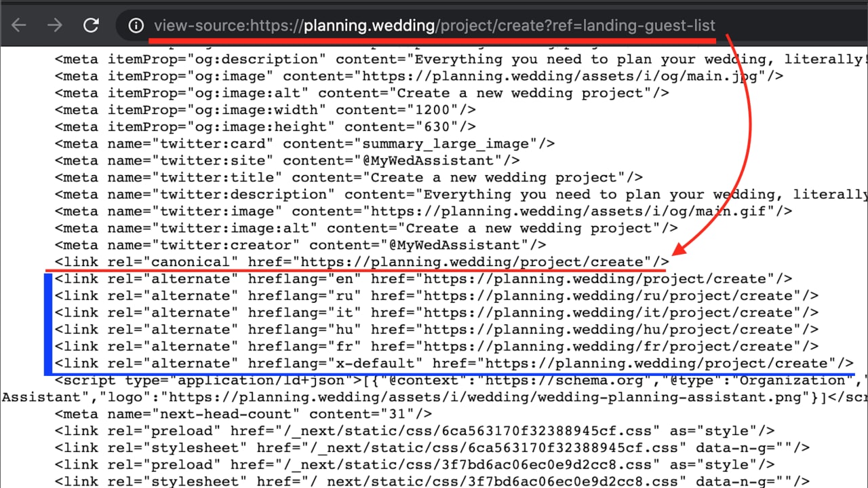Click the twitter:title "Create a new wedding project" text
Screen dimensions: 868x488
tap(494, 178)
